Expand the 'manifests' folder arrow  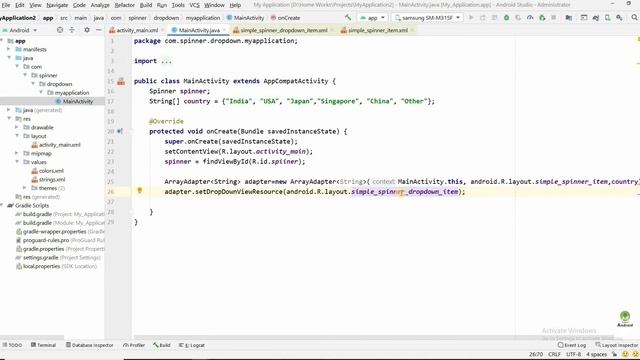pos(9,49)
